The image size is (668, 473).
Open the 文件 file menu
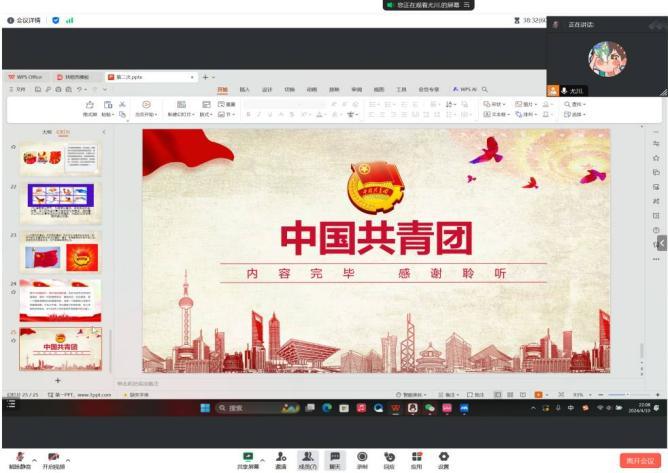pos(17,89)
